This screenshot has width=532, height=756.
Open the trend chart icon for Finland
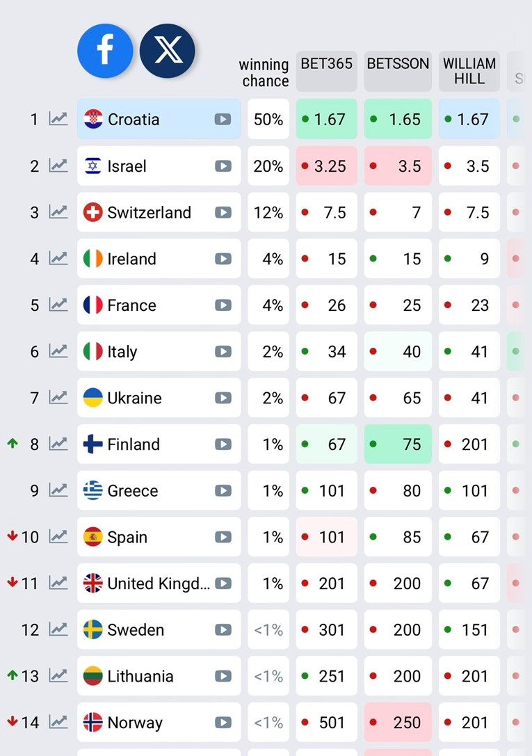click(58, 444)
